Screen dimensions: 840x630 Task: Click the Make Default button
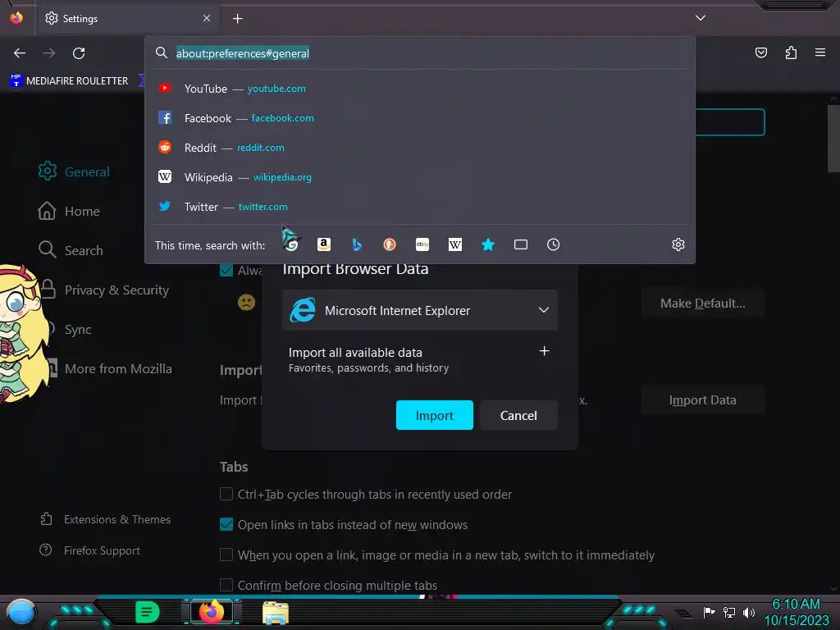(703, 304)
